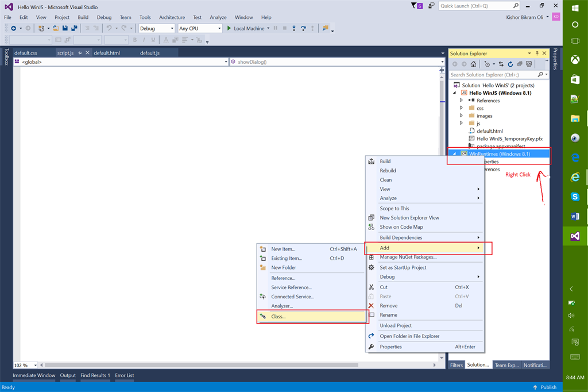The height and width of the screenshot is (392, 588).
Task: Click the Undo toolbar icon
Action: tap(109, 28)
